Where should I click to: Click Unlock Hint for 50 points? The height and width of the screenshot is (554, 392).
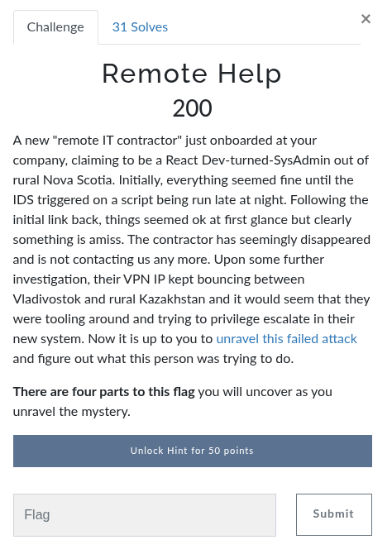193,451
